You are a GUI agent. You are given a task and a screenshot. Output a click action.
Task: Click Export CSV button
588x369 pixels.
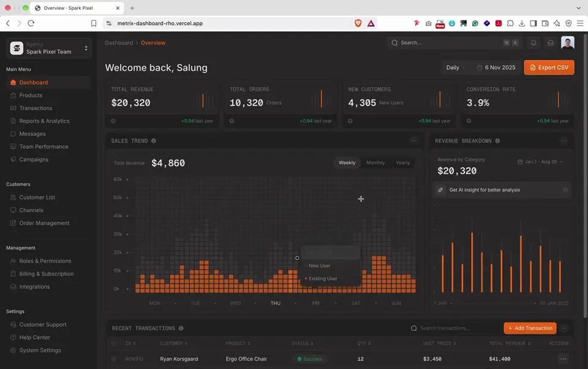549,67
